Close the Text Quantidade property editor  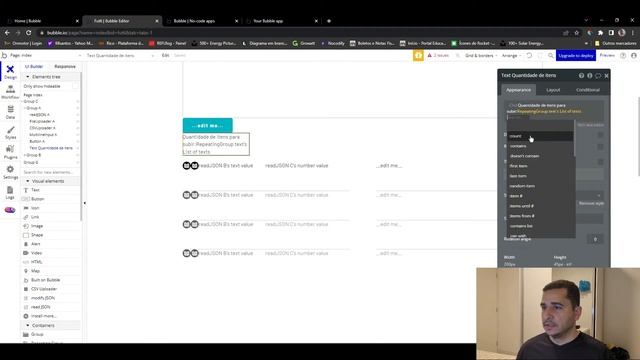[x=607, y=76]
